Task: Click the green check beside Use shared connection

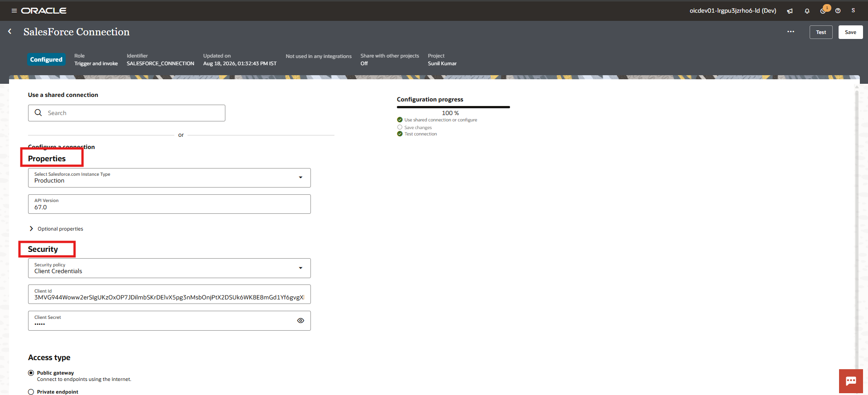Action: 400,120
